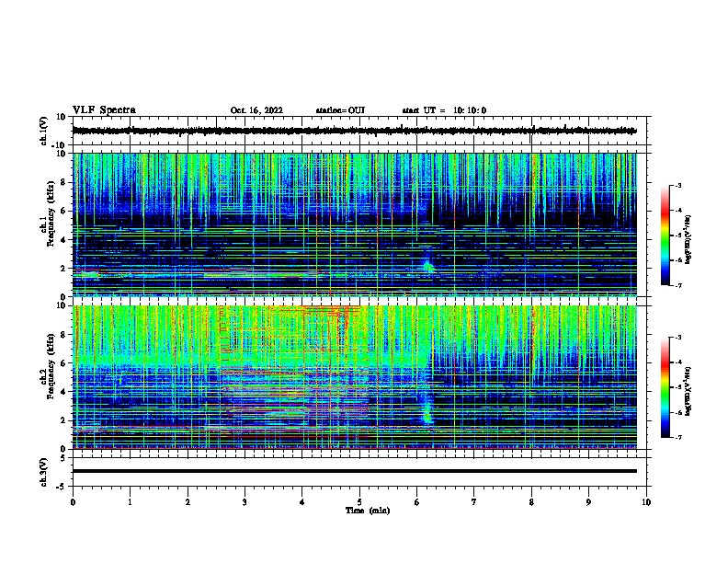Click the red feature near 9 kHz at 4.8 min in ch.2
728x563 pixels.
point(346,320)
